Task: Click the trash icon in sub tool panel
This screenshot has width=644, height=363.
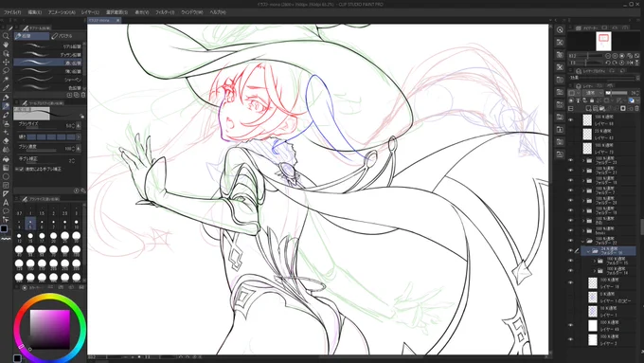Action: pyautogui.click(x=83, y=95)
